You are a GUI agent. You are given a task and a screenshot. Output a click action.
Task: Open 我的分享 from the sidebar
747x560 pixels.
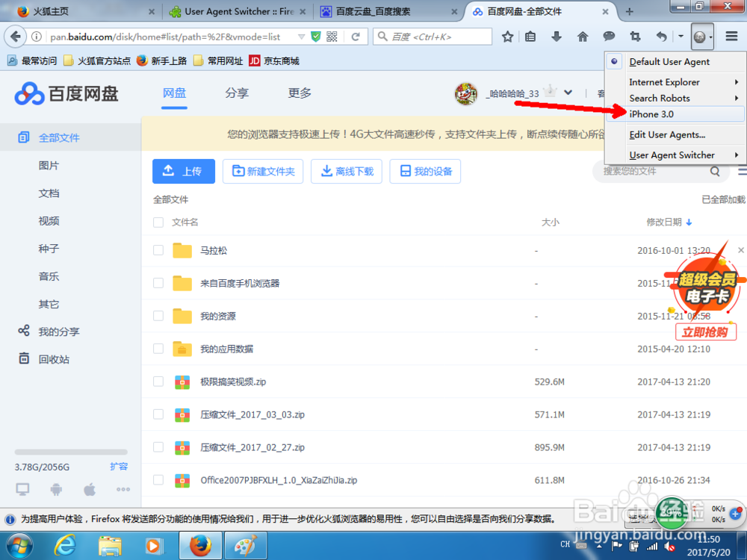[x=50, y=331]
